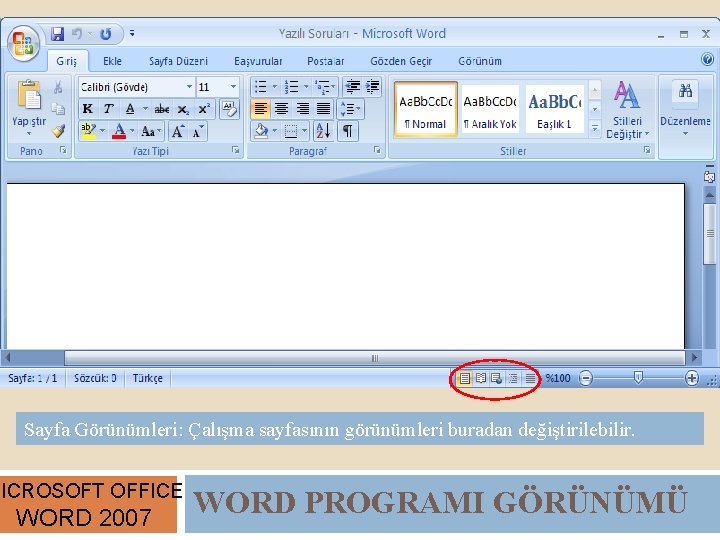Undo the last action

click(77, 34)
